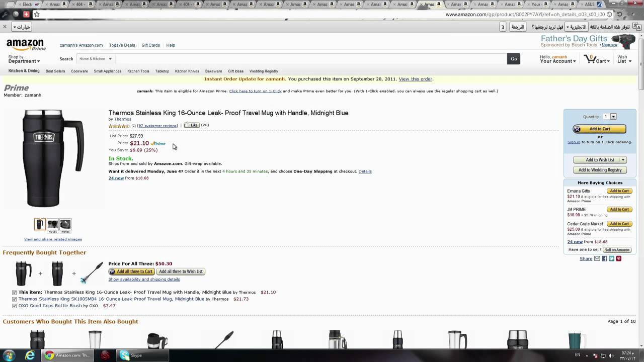Click the Add to Wedding Registry button
The image size is (644, 362).
600,170
